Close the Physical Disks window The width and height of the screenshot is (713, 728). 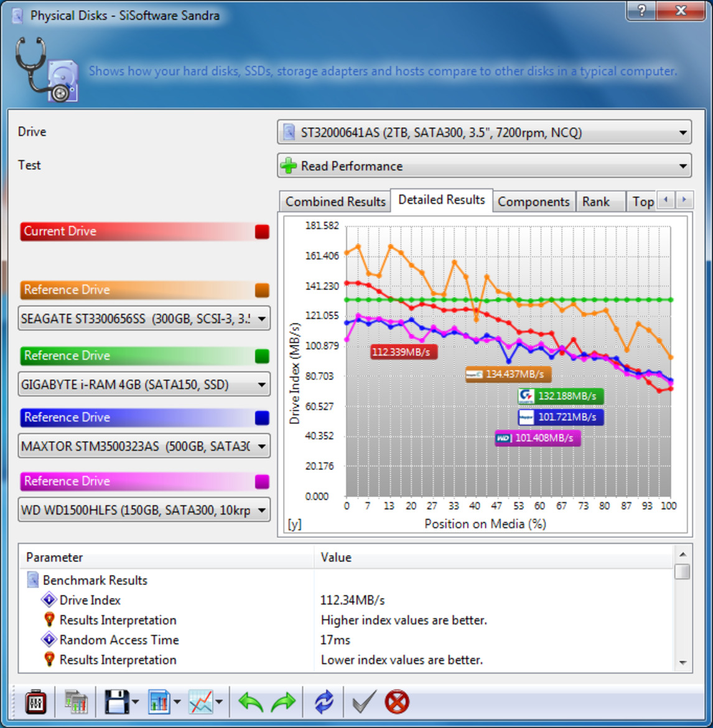681,11
